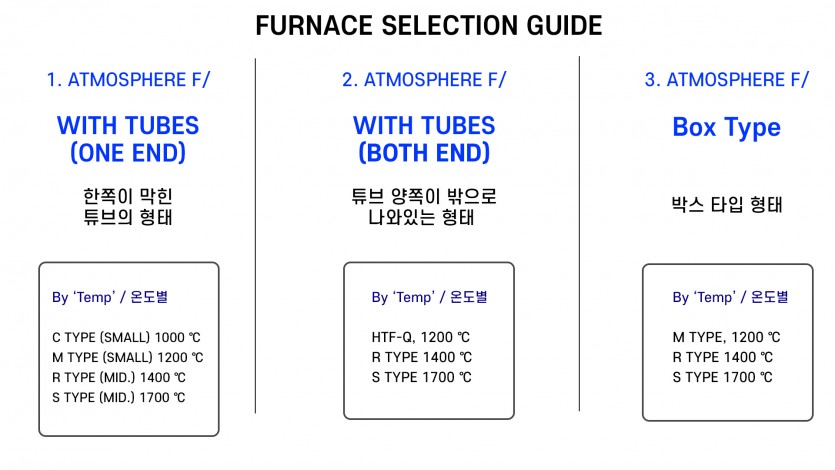Select the 1. ATMOSPHERE F/ heading

(128, 80)
